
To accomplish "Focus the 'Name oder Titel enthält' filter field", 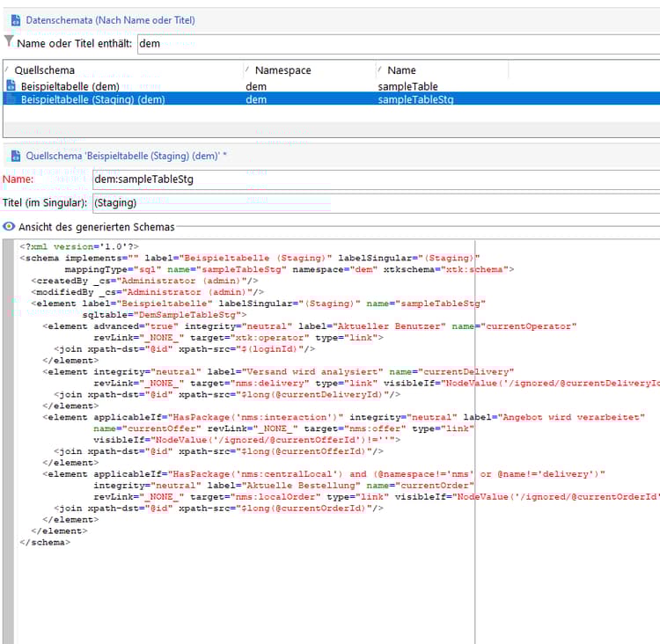I will pos(396,42).
